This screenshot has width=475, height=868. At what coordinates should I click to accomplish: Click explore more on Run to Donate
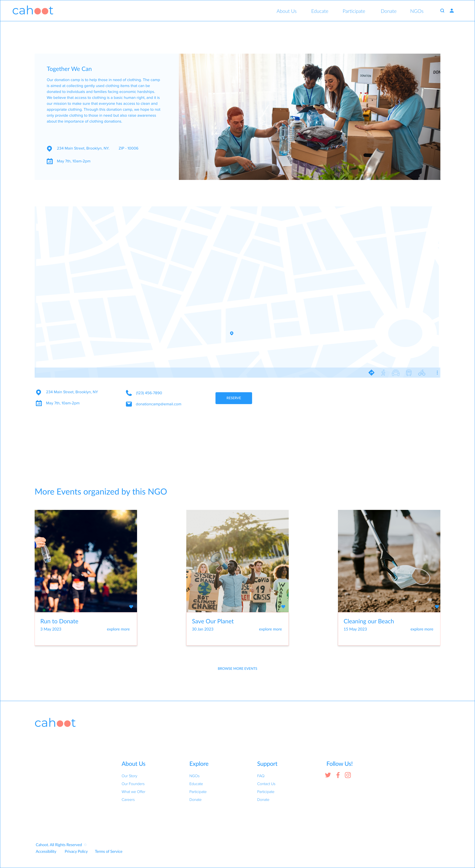point(118,629)
